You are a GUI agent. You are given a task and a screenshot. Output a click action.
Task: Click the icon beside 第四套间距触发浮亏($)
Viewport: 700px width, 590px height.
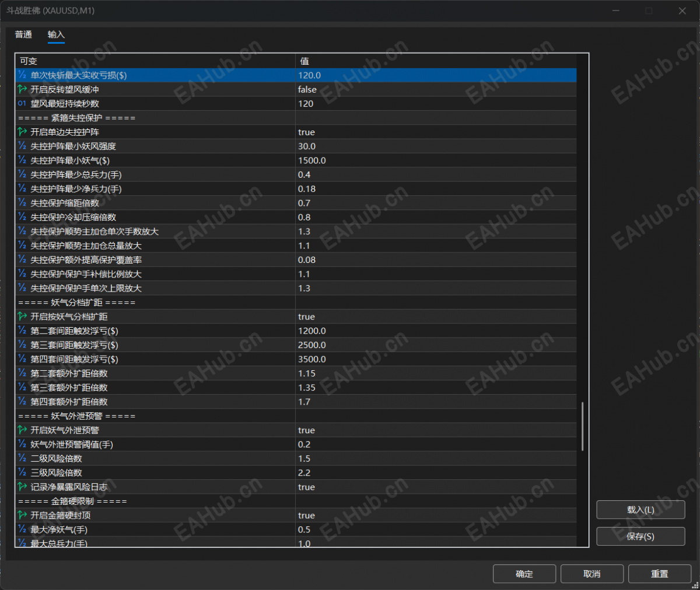click(22, 359)
